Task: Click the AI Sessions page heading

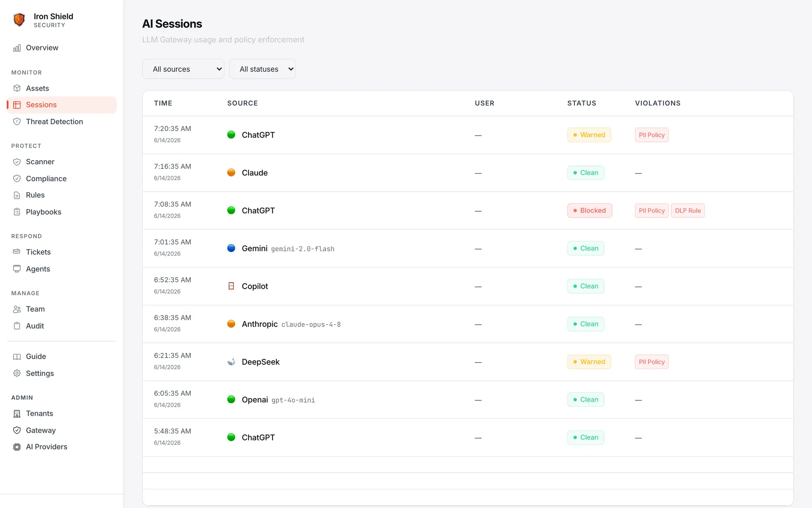Action: (x=172, y=24)
